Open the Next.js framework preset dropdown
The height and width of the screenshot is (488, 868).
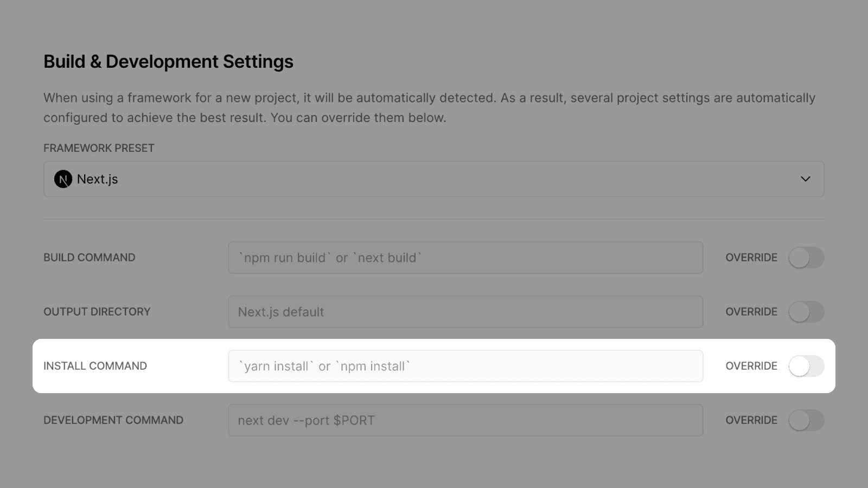pyautogui.click(x=433, y=179)
